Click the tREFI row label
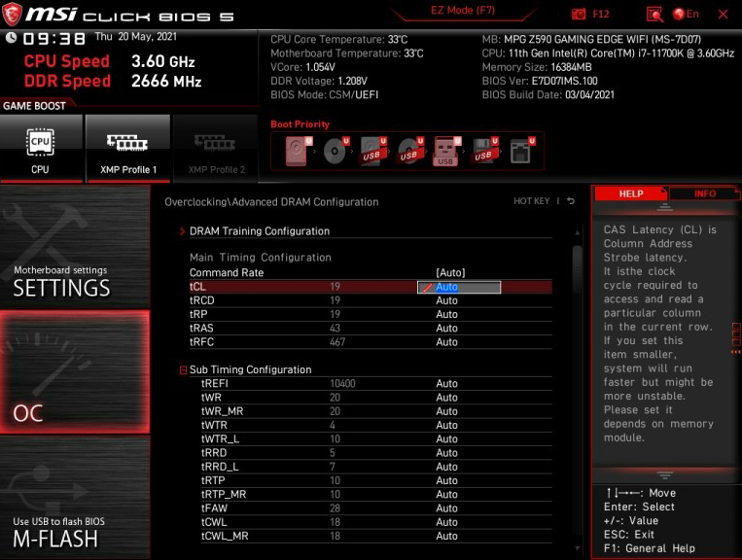The height and width of the screenshot is (560, 742). coord(214,384)
